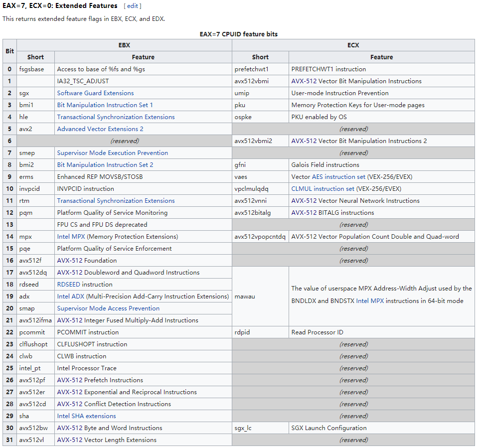Viewport: 482px width, 448px height.
Task: Select 'User-mode Instruction Prevention' text
Action: (x=340, y=93)
